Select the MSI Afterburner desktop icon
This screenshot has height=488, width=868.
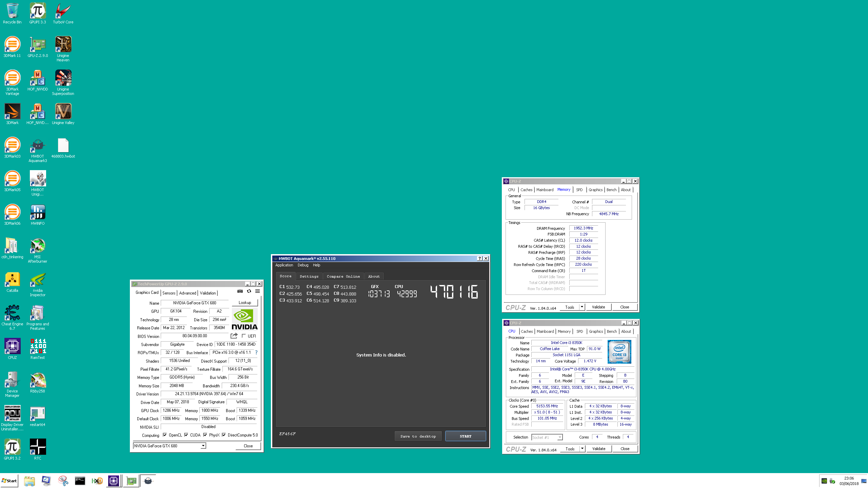38,250
